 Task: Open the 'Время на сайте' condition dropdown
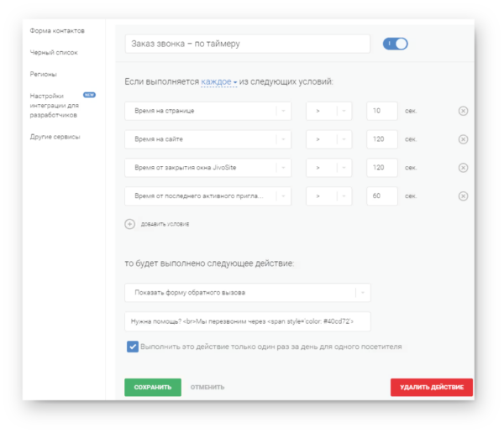(x=208, y=139)
